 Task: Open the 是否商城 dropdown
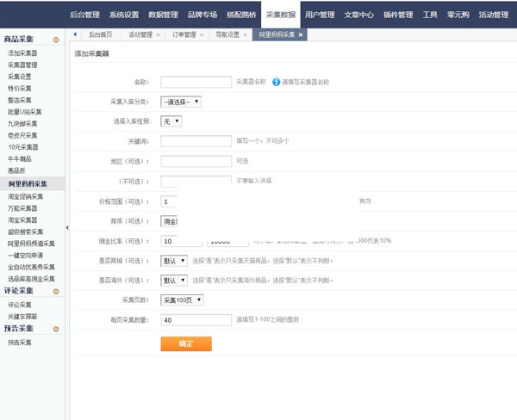point(174,261)
